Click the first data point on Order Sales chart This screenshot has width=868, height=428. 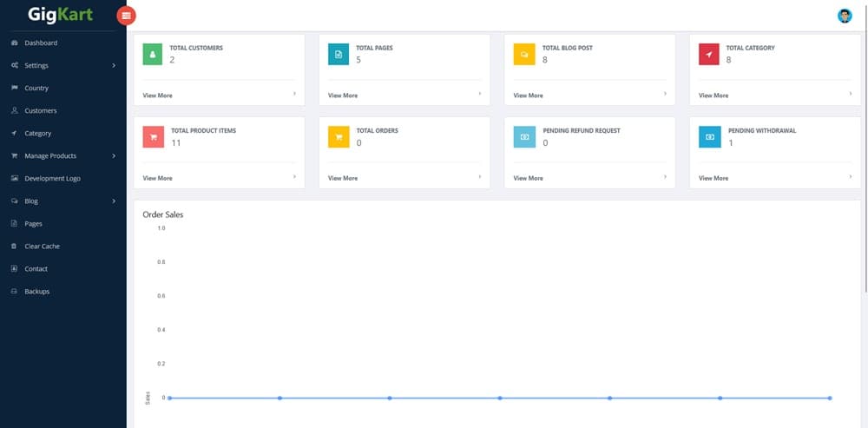[x=169, y=398]
